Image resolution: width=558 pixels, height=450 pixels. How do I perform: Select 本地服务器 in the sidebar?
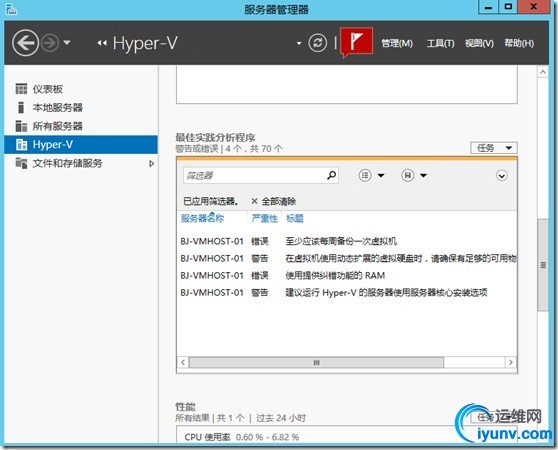(81, 107)
